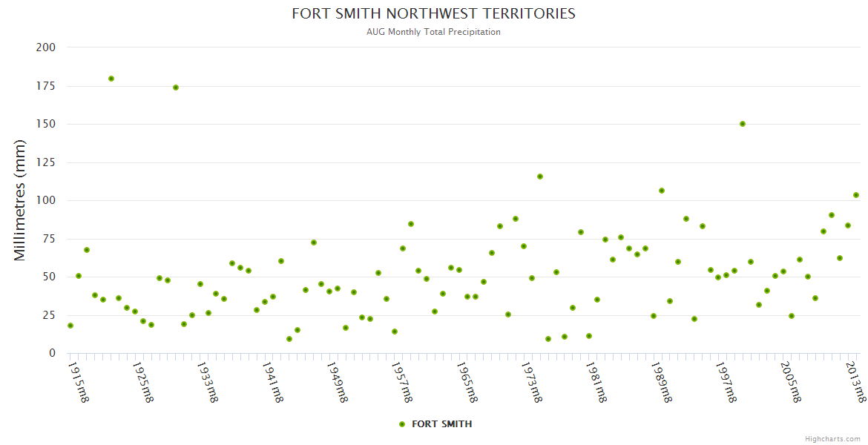Click the 100 y-axis tick label
Viewport: 868px width, 445px height.
point(46,200)
